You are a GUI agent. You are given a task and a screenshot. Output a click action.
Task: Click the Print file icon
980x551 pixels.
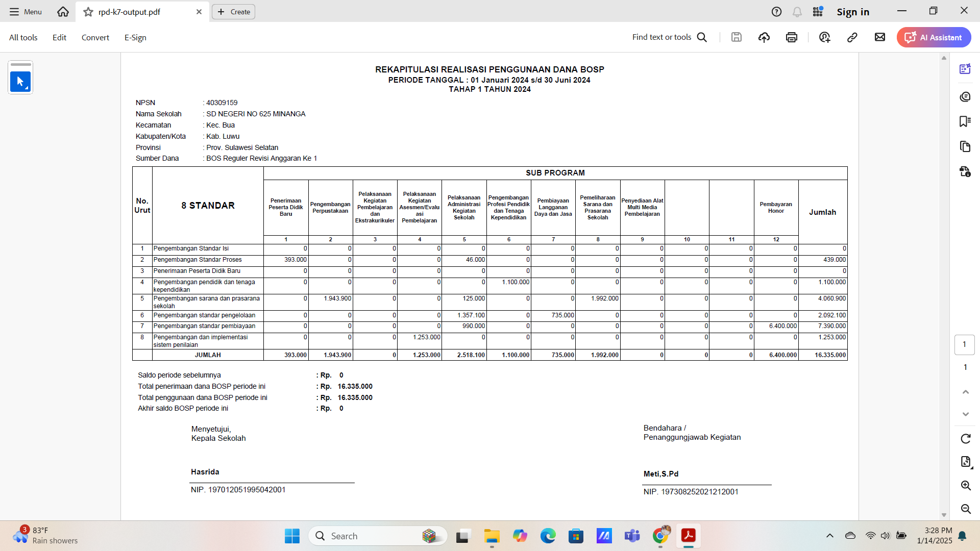(792, 37)
